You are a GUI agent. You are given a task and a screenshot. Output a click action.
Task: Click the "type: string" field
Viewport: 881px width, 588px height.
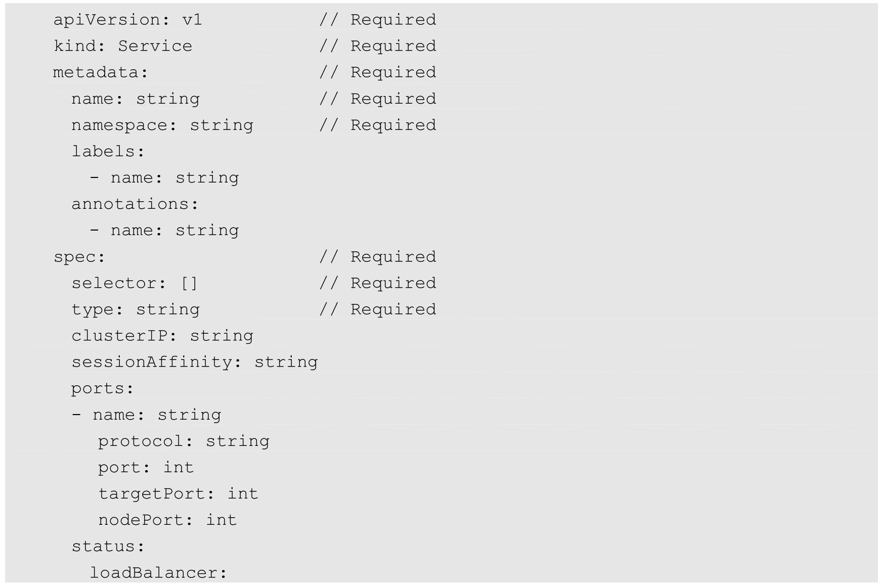click(x=136, y=309)
